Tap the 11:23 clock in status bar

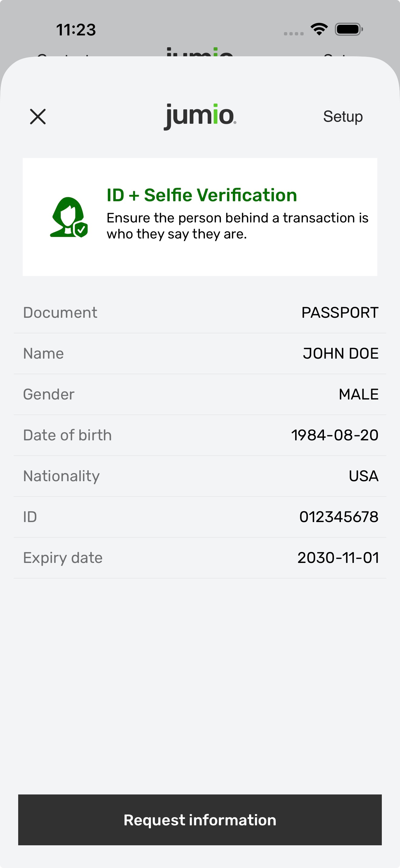click(x=76, y=30)
